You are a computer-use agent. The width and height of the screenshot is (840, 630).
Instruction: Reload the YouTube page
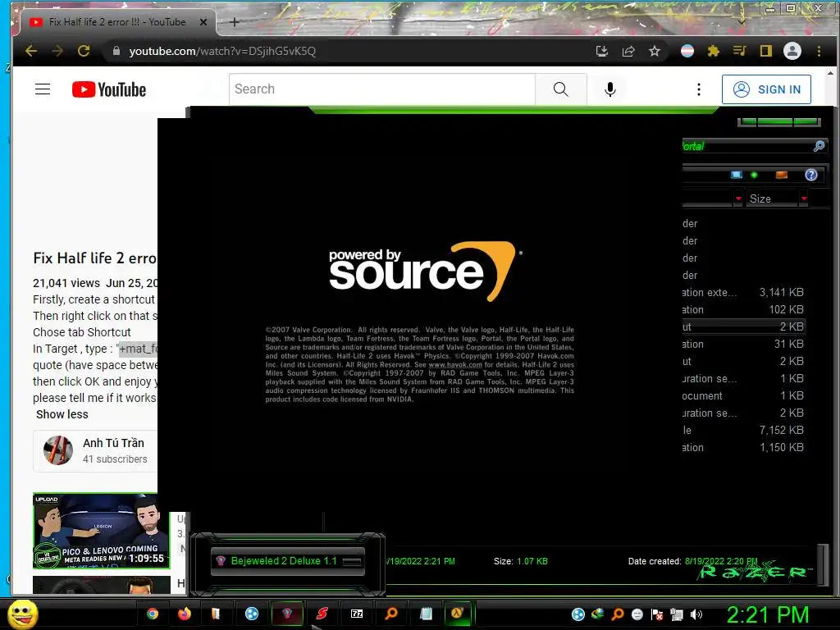coord(84,52)
